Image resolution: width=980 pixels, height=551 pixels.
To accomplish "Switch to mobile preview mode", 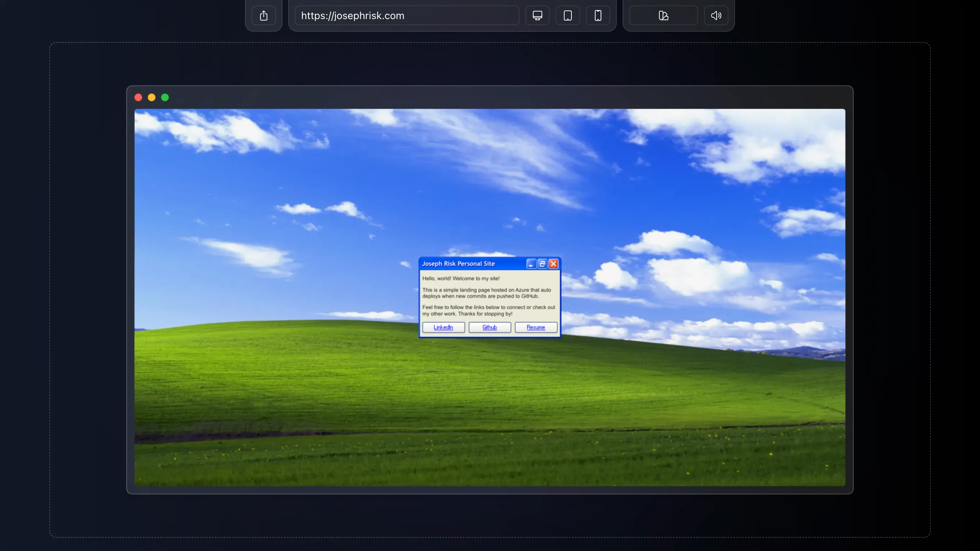I will coord(598,15).
